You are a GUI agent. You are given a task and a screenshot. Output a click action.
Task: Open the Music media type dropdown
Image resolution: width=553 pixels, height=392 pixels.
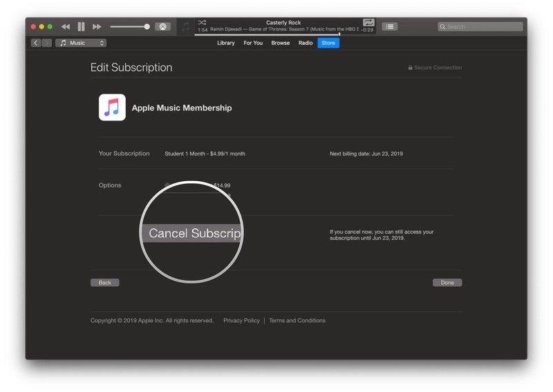click(x=81, y=43)
